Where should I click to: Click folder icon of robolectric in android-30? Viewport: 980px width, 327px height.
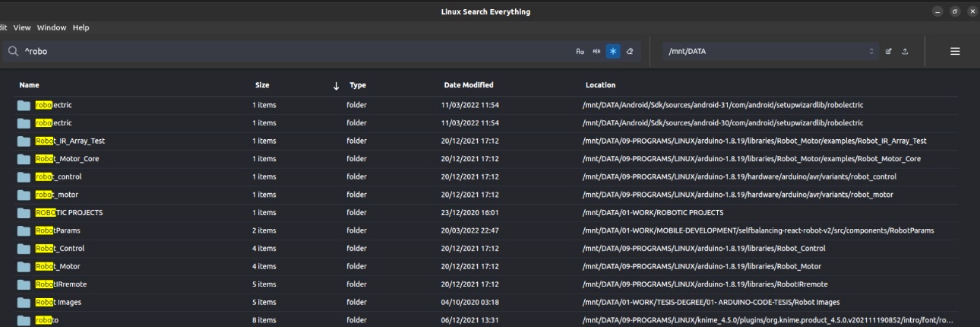(x=24, y=122)
